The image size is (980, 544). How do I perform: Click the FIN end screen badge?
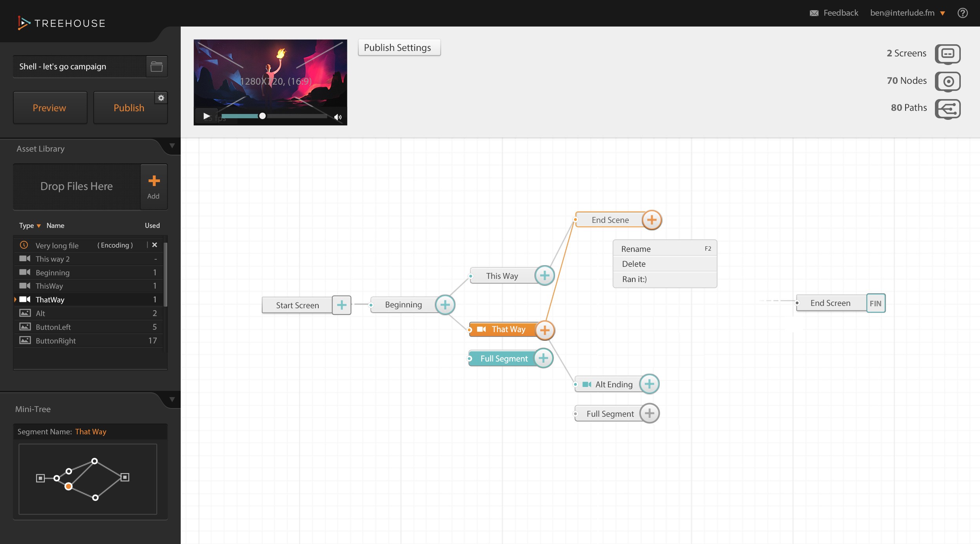(x=875, y=304)
